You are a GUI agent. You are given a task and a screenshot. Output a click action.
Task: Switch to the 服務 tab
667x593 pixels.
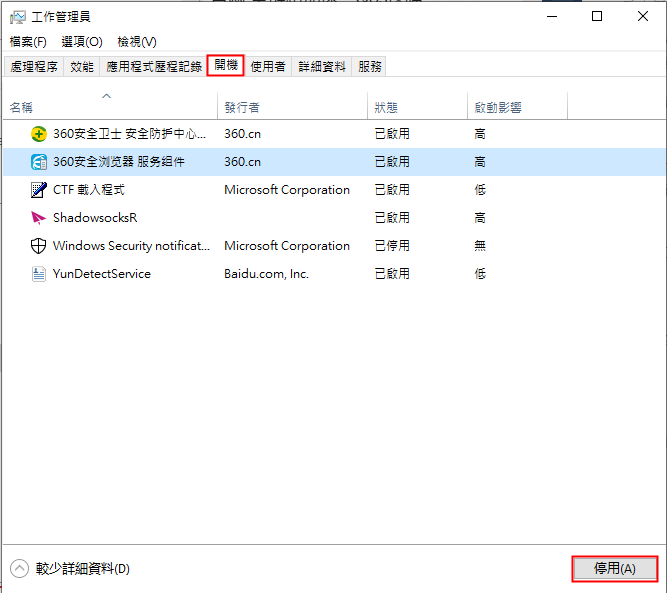370,66
